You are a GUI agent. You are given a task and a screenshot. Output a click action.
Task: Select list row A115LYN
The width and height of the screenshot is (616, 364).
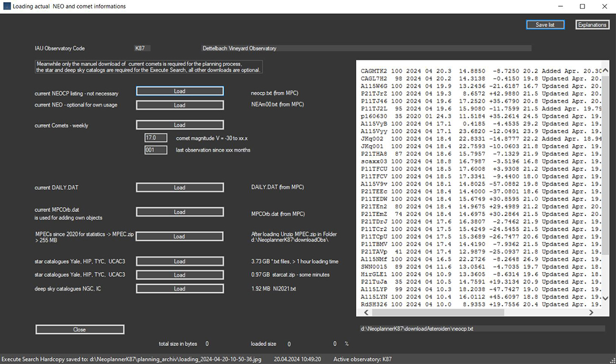[x=482, y=296]
